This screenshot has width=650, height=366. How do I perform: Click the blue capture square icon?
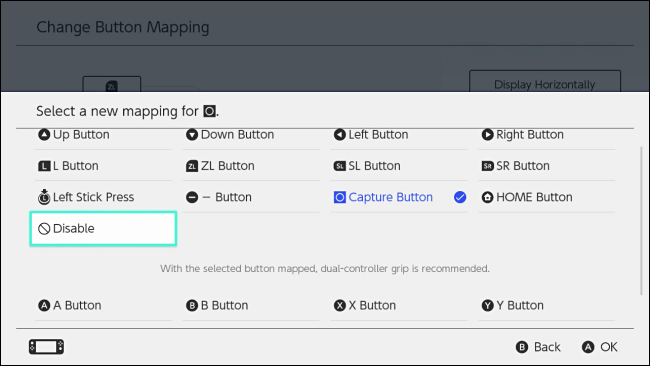pyautogui.click(x=340, y=197)
